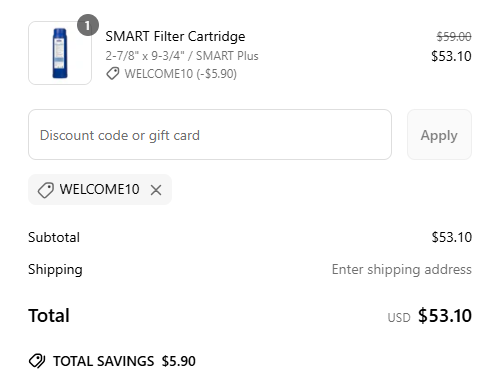Screen dimensions: 484x373
Task: Click the double-tag Total Savings icon
Action: tap(37, 361)
